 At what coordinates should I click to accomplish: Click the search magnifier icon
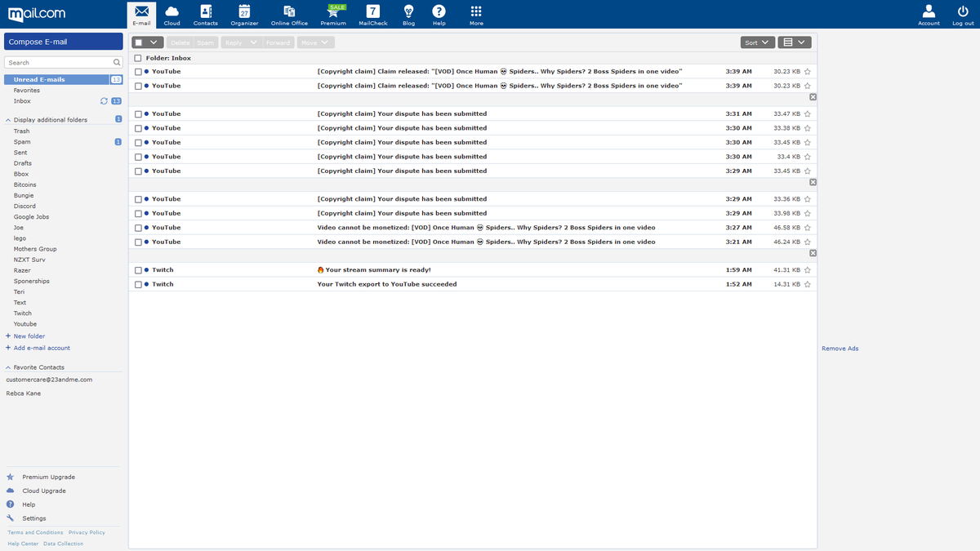tap(117, 62)
